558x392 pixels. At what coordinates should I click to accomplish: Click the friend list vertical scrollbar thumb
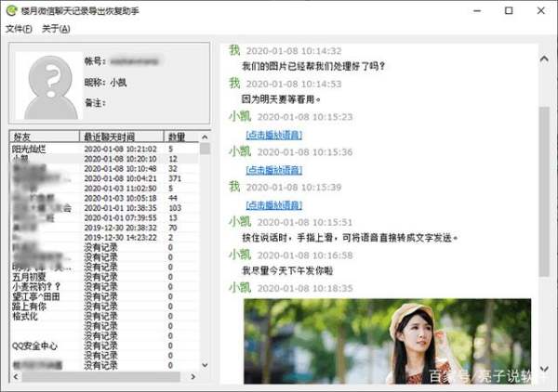coord(205,149)
